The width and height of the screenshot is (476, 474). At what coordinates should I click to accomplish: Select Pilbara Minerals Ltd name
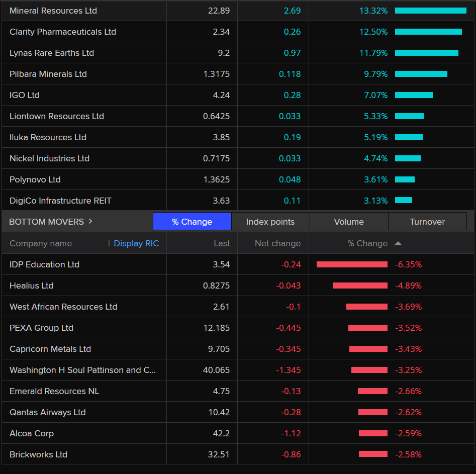point(48,74)
